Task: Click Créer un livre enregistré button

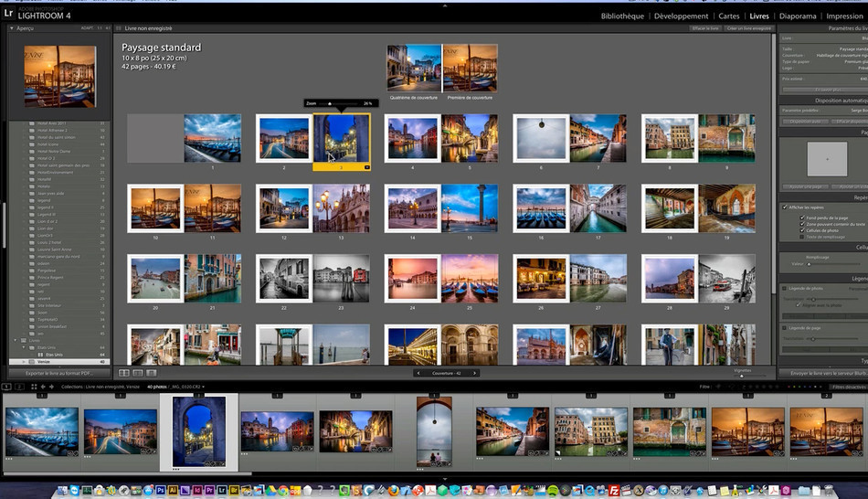Action: click(x=748, y=28)
